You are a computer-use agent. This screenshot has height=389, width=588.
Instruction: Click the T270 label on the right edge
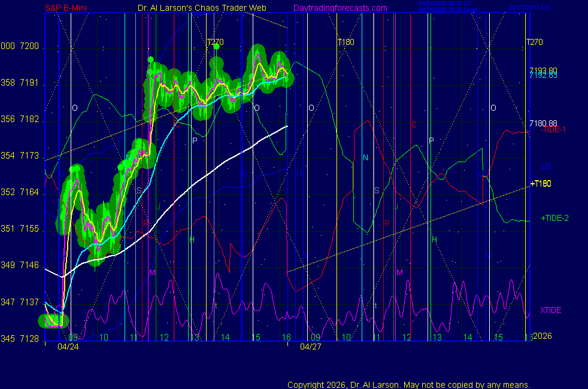(x=535, y=42)
